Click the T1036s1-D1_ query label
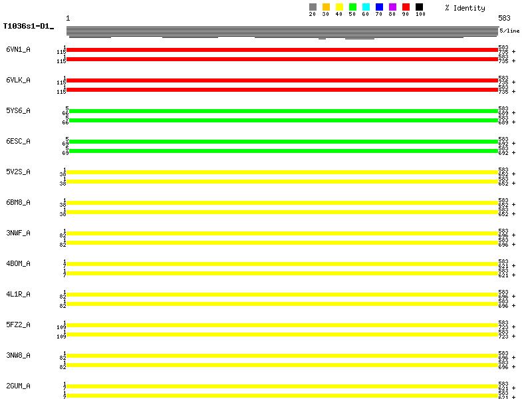This screenshot has height=399, width=532. 28,27
